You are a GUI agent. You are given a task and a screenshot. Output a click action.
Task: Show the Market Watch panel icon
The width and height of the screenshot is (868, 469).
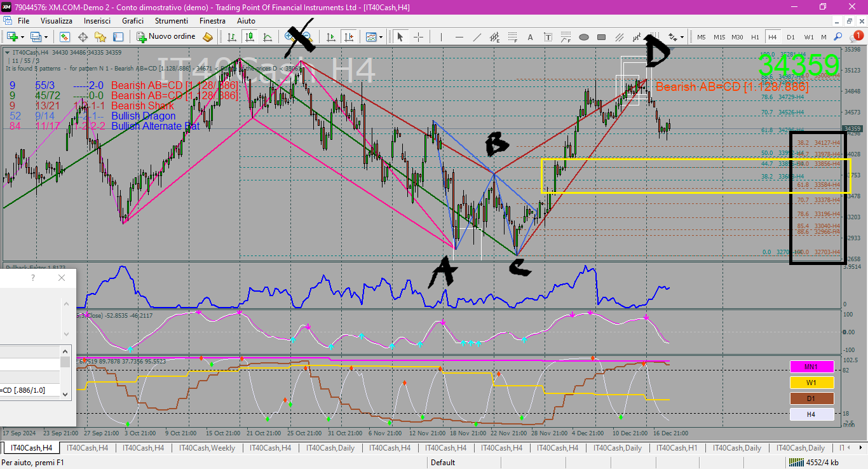tap(65, 37)
